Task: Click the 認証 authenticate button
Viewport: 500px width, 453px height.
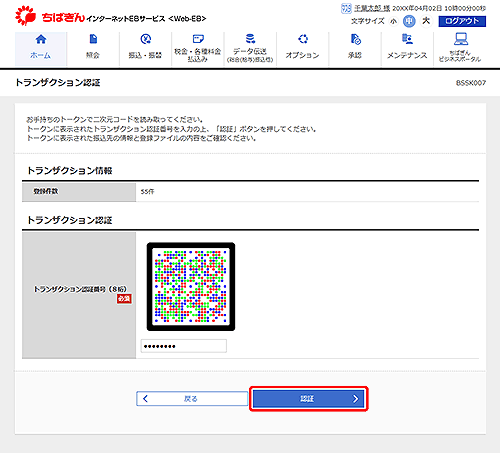Action: [308, 398]
